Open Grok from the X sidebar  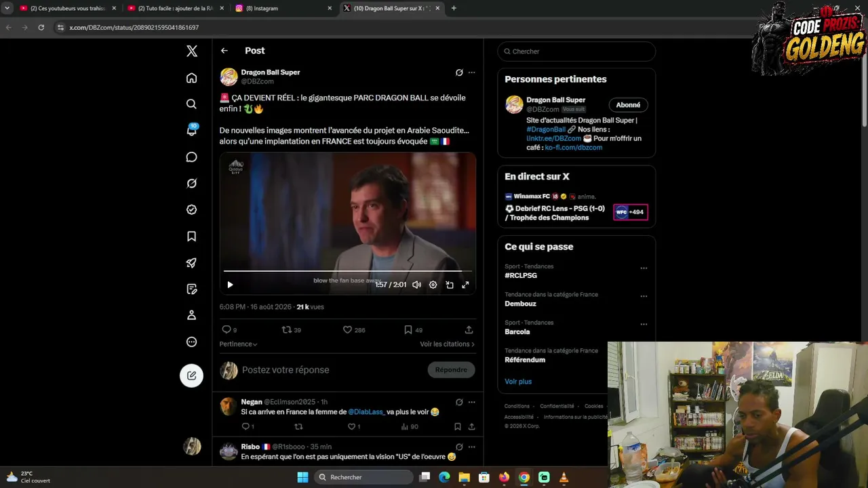(x=192, y=184)
